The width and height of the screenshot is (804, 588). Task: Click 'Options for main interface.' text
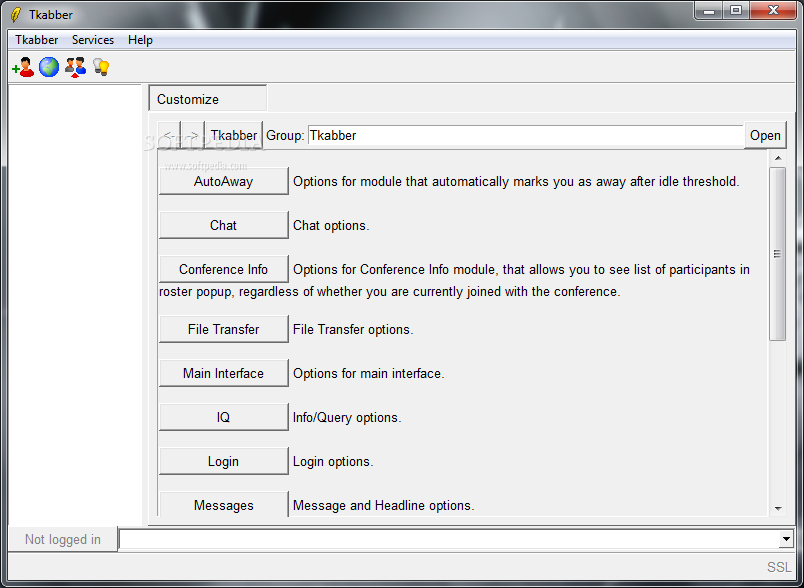(x=368, y=374)
